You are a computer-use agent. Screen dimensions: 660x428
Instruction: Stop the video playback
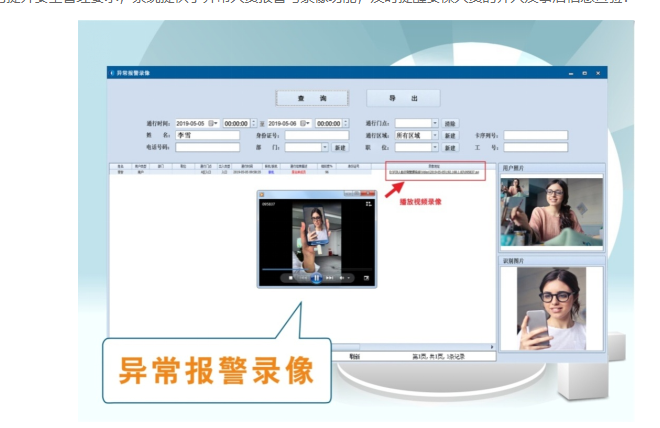pos(291,278)
